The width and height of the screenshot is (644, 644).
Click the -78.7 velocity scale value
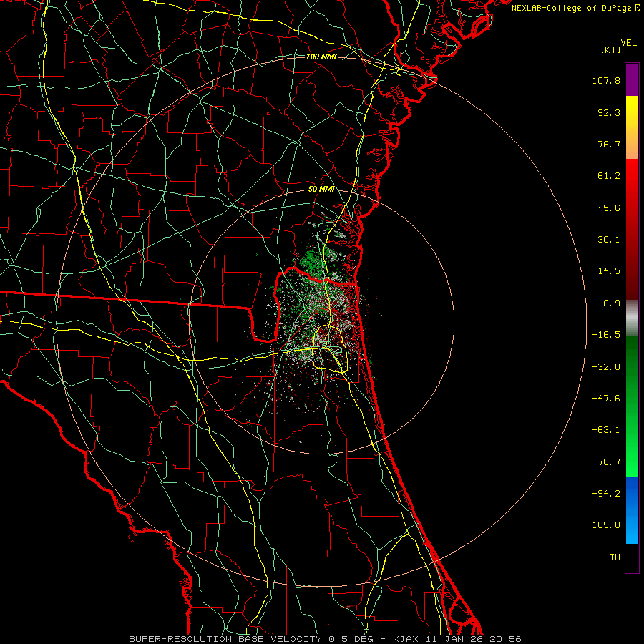tap(606, 462)
